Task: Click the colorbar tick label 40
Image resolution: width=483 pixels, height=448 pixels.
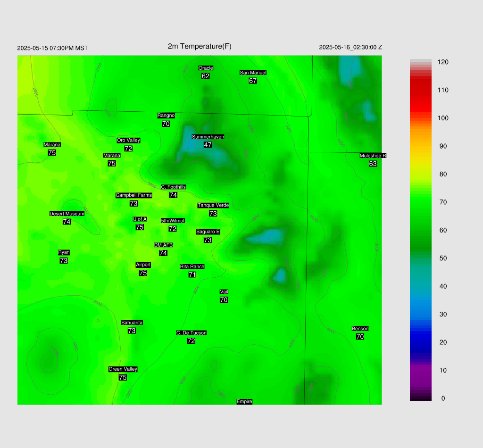Action: coord(443,286)
